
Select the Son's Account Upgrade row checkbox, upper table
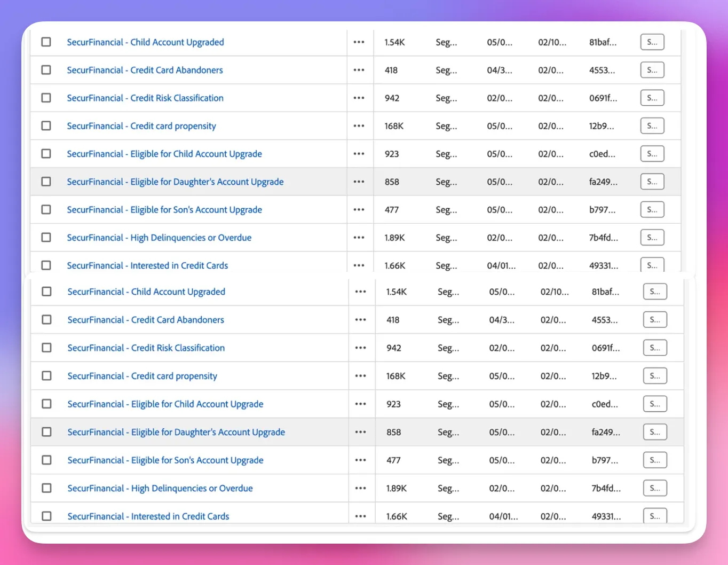[46, 210]
